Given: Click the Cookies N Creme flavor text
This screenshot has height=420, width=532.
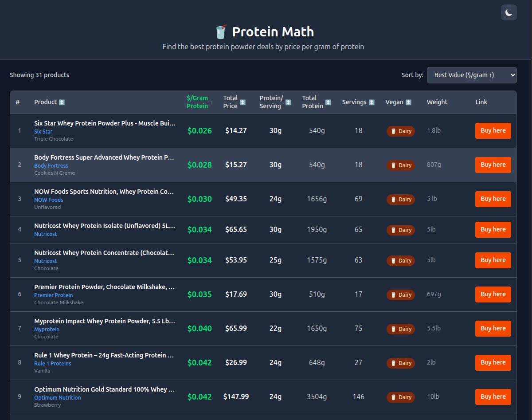Looking at the screenshot, I should pyautogui.click(x=55, y=173).
